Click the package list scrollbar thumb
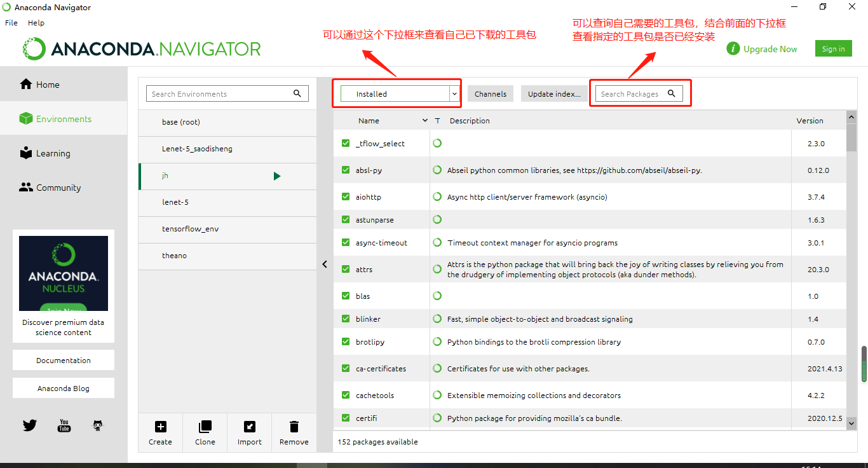Screen dimensions: 868x468 click(x=851, y=138)
